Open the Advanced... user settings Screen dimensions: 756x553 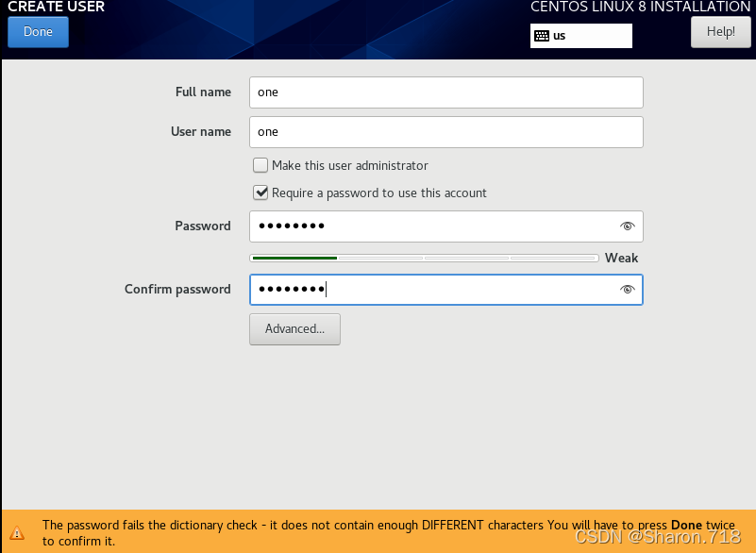(x=294, y=328)
